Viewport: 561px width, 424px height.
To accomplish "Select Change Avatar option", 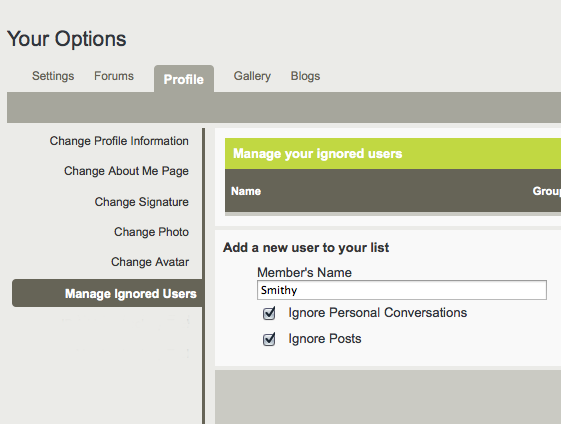I will [x=150, y=262].
